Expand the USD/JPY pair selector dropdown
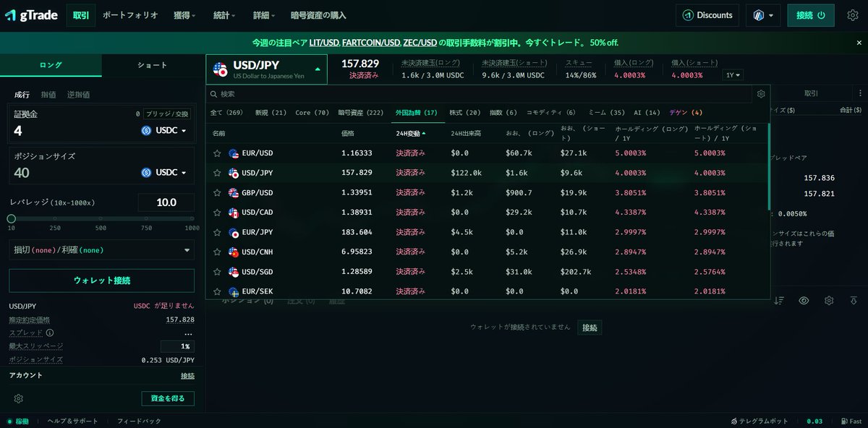Viewport: 868px width, 428px height. (x=266, y=69)
